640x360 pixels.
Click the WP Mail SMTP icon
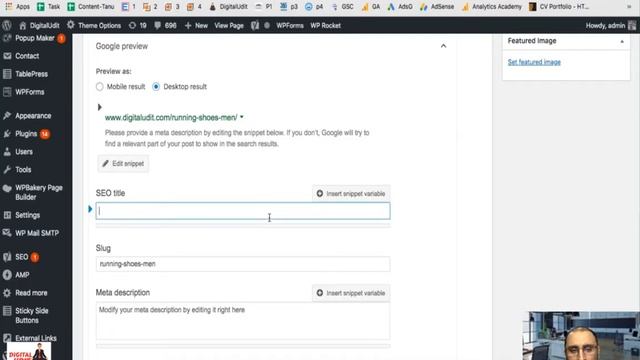(7, 233)
